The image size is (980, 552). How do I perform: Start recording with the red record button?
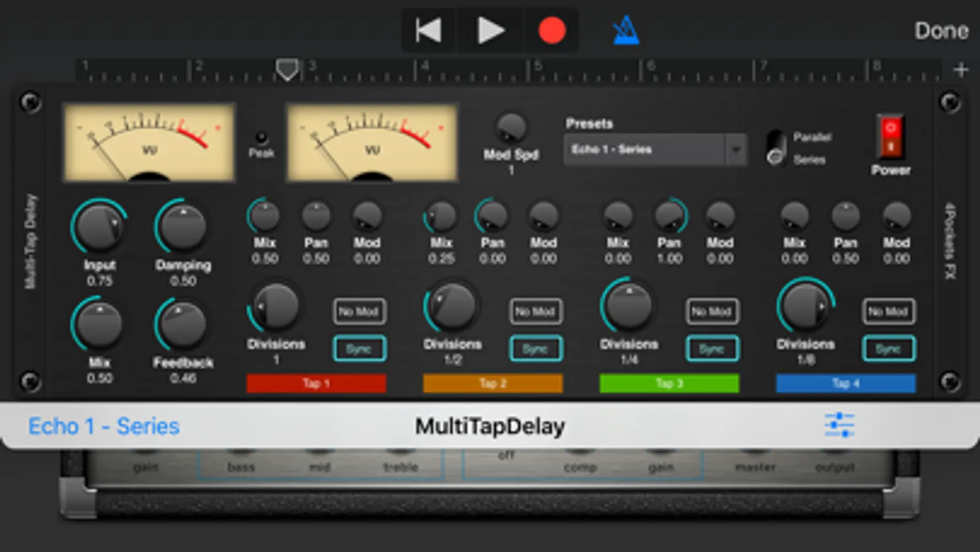coord(552,30)
